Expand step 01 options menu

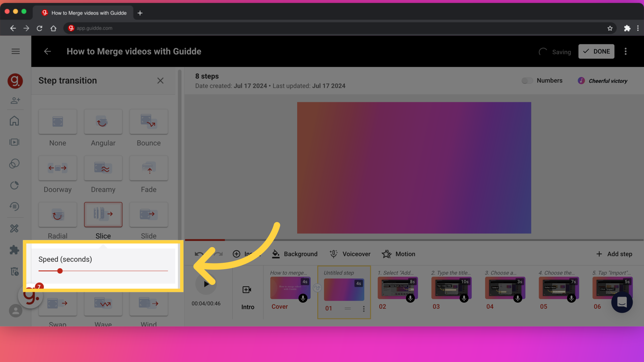pyautogui.click(x=364, y=309)
